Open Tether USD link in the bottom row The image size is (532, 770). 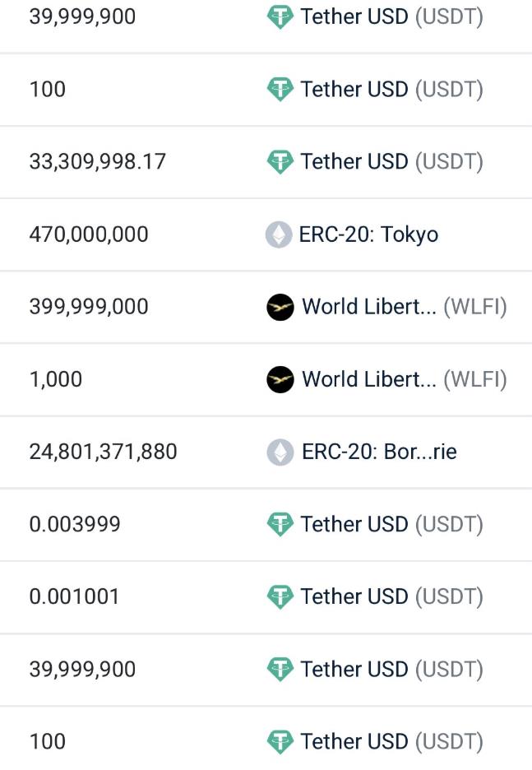[391, 741]
